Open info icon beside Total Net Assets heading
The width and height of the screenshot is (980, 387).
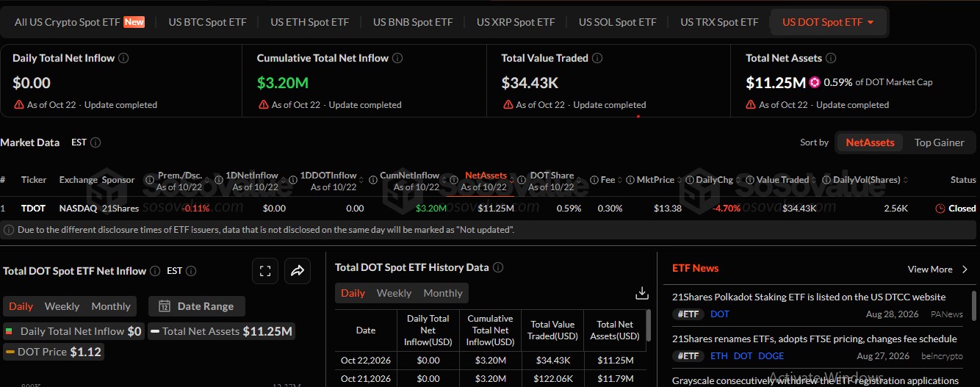click(830, 58)
